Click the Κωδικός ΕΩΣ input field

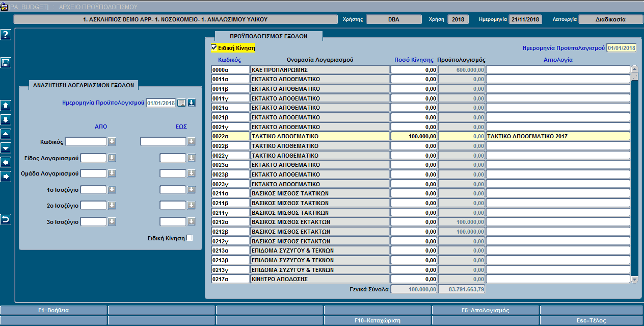[x=163, y=141]
